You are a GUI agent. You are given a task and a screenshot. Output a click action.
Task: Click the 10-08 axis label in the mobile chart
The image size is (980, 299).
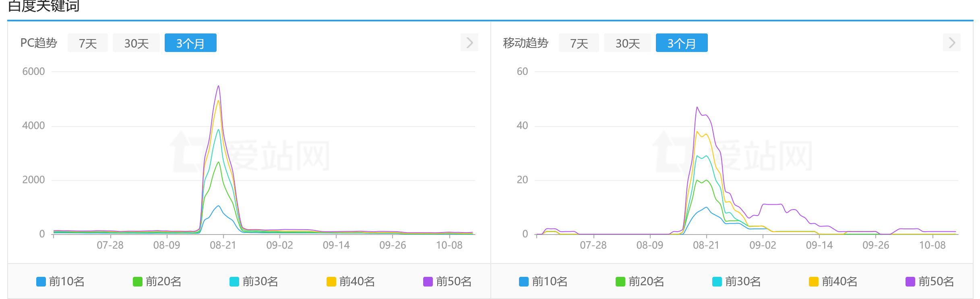[x=932, y=245]
